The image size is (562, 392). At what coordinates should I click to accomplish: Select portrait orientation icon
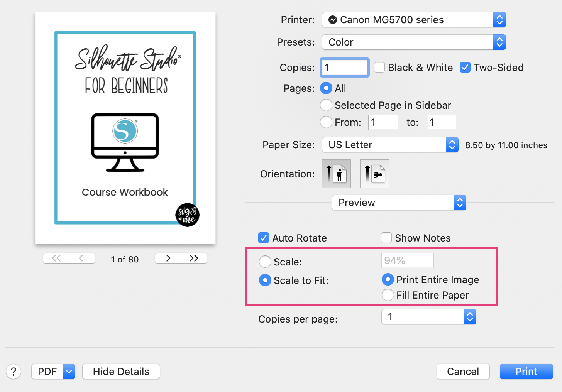click(x=336, y=174)
